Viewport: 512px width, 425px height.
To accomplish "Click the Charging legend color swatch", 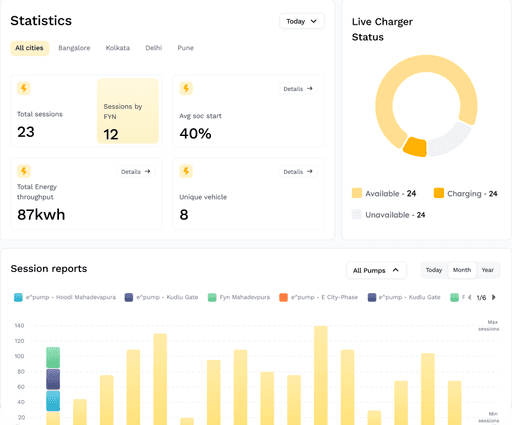I will pyautogui.click(x=439, y=193).
